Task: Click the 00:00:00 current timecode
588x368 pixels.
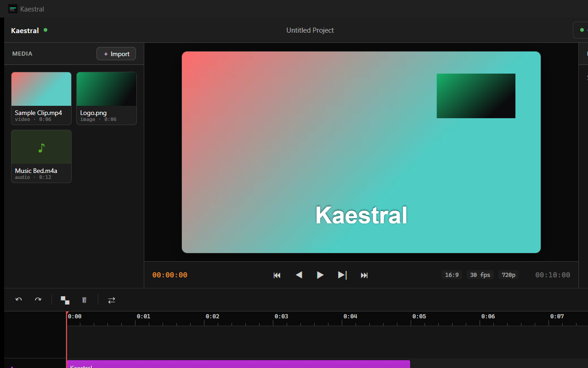Action: tap(170, 275)
